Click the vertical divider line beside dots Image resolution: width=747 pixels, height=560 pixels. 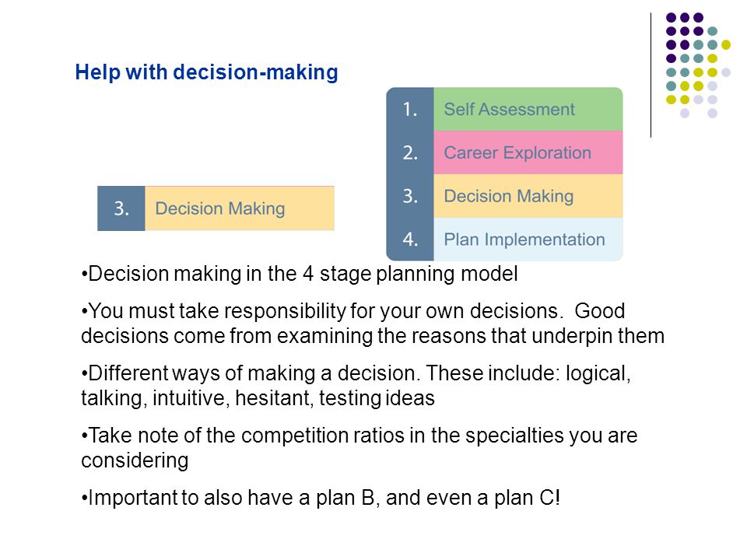pyautogui.click(x=651, y=75)
